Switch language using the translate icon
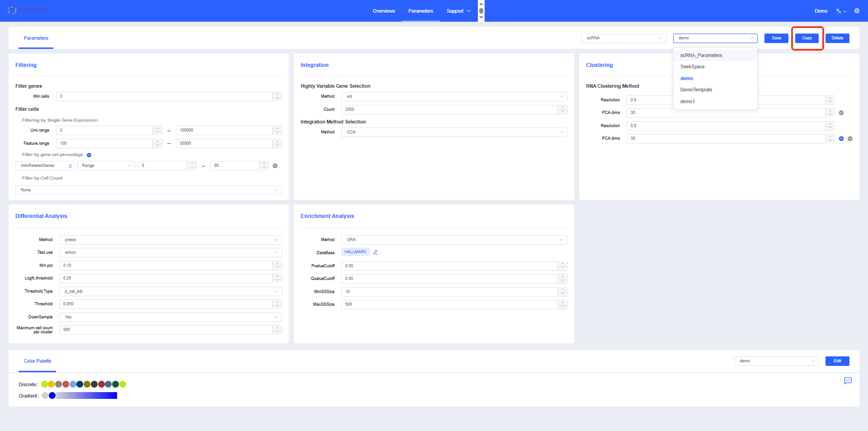 point(840,11)
